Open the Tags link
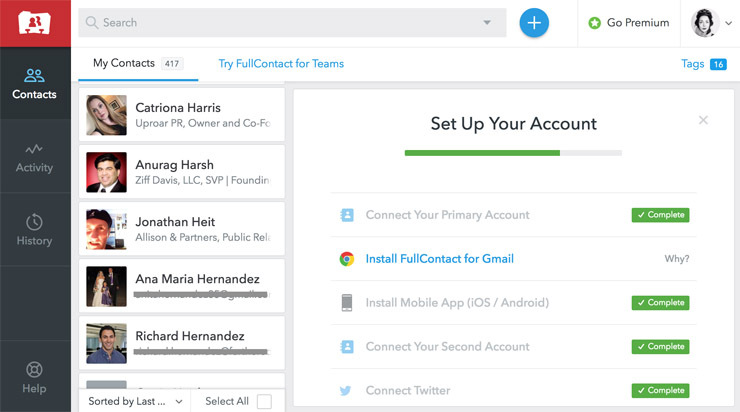The width and height of the screenshot is (740, 412). click(692, 64)
